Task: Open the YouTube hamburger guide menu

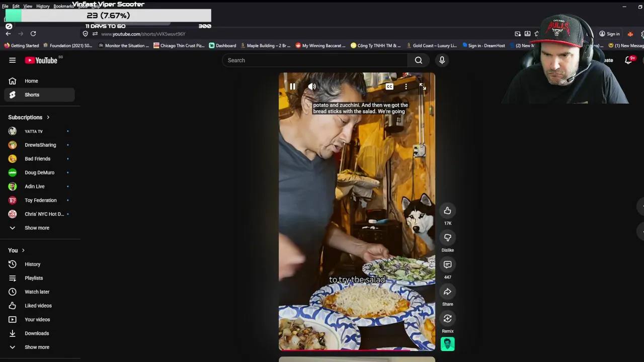Action: click(x=12, y=60)
